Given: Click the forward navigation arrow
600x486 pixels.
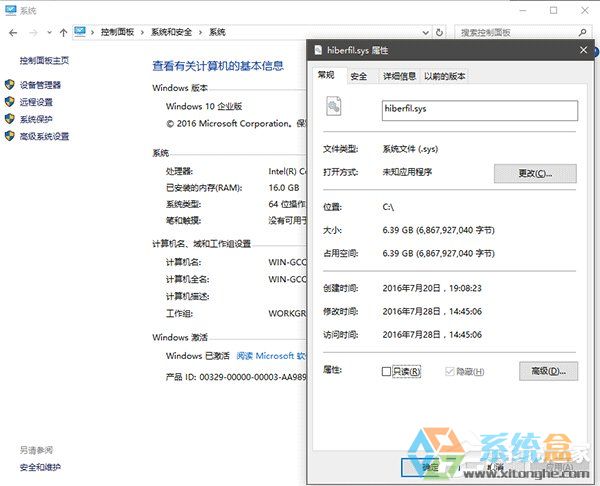Looking at the screenshot, I should click(33, 33).
